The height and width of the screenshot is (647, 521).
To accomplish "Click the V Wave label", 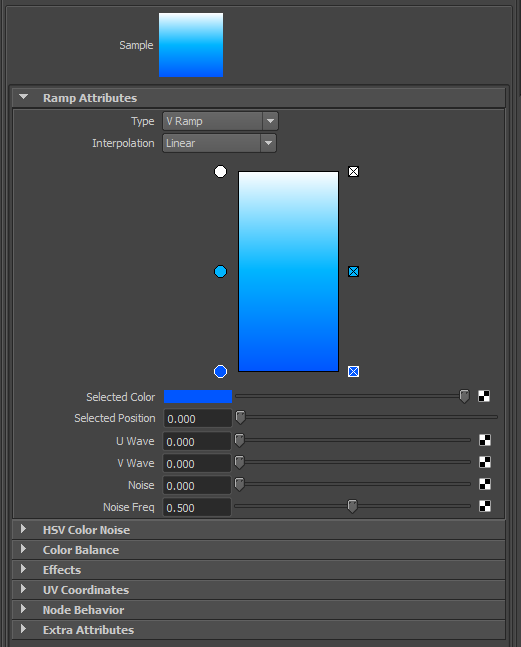I will [x=136, y=463].
